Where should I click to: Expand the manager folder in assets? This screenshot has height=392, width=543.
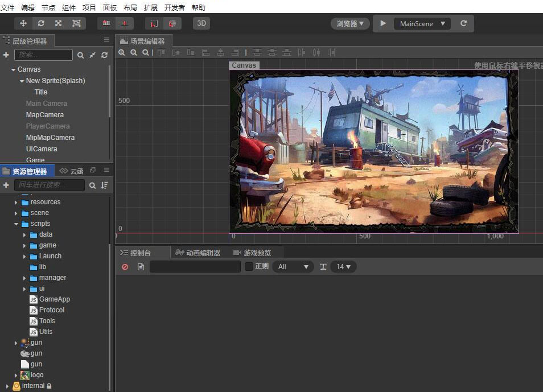pos(24,278)
